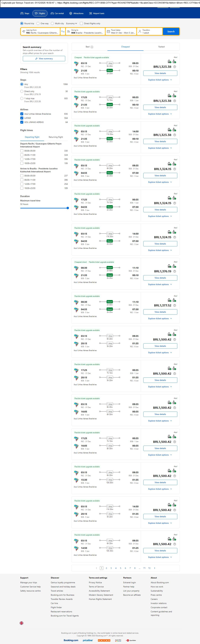Open View details for BRL1,377.52 flight
Image resolution: width=200 pixels, height=644 pixels.
(x=160, y=312)
